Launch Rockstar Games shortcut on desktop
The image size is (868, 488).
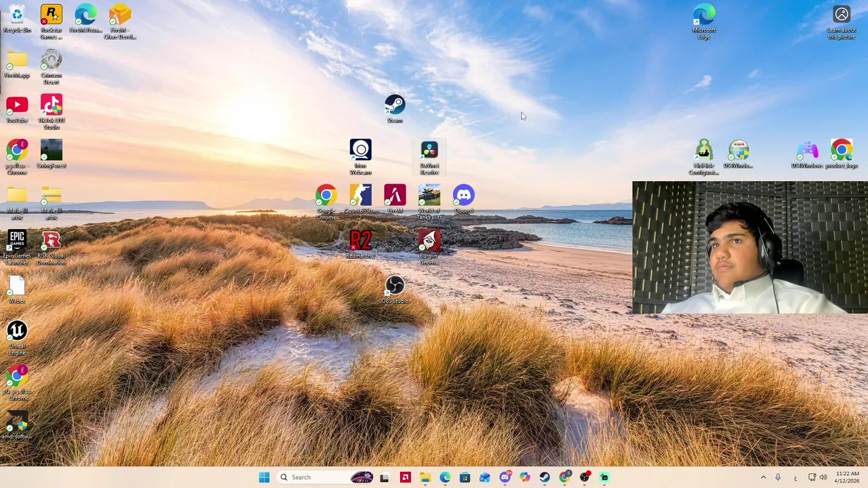[51, 22]
